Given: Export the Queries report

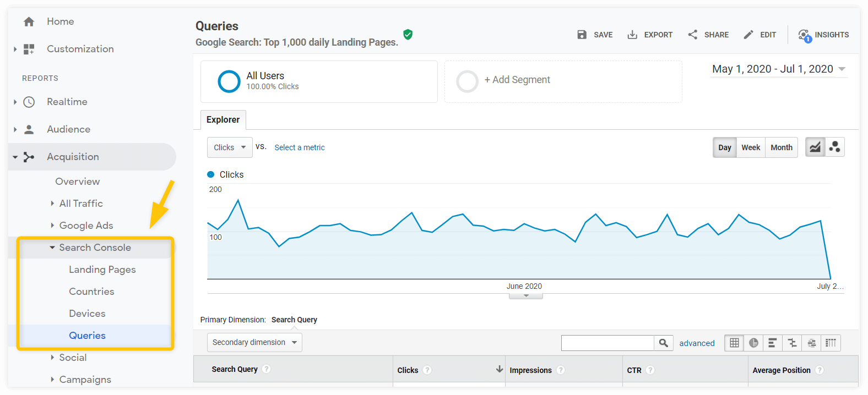Looking at the screenshot, I should 650,35.
